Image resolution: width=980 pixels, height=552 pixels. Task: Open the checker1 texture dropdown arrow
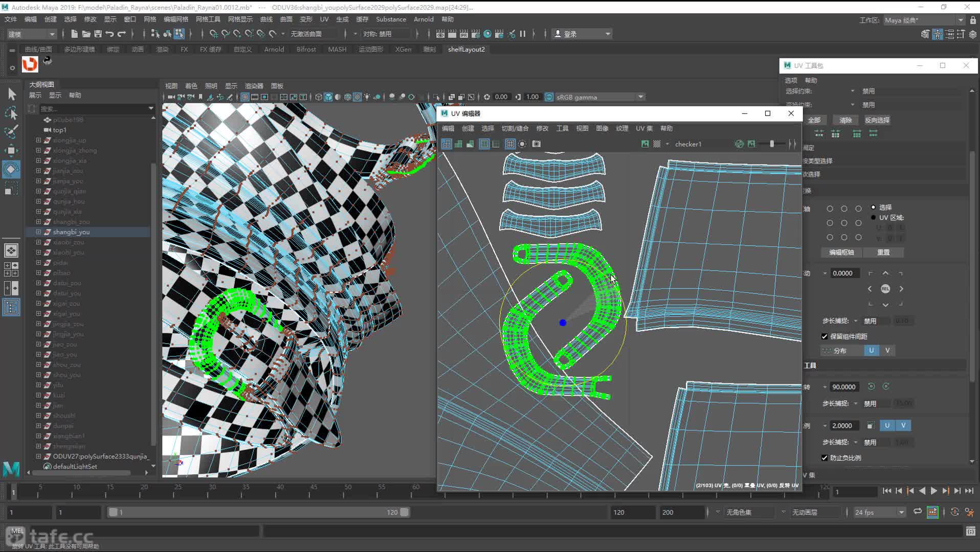[667, 144]
